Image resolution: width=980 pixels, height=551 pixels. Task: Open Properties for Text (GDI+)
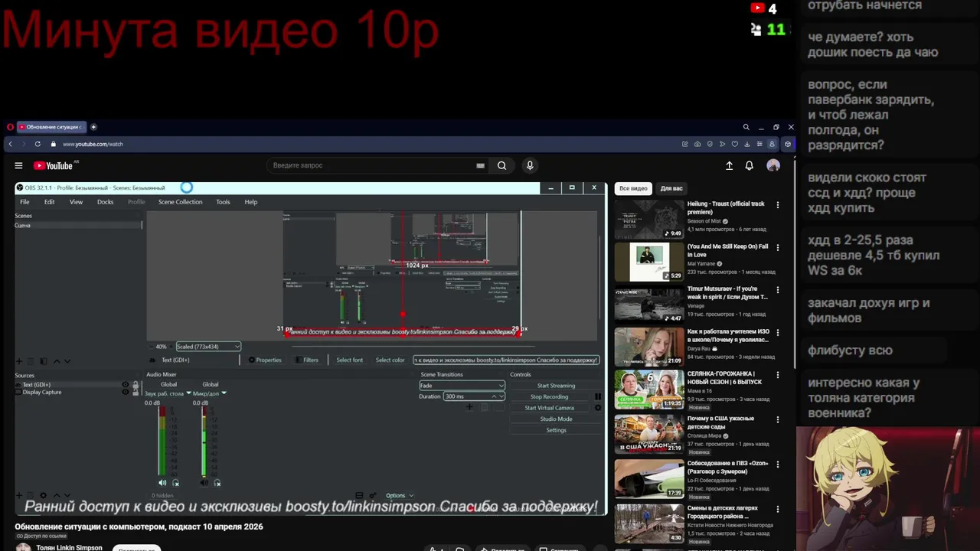(265, 360)
